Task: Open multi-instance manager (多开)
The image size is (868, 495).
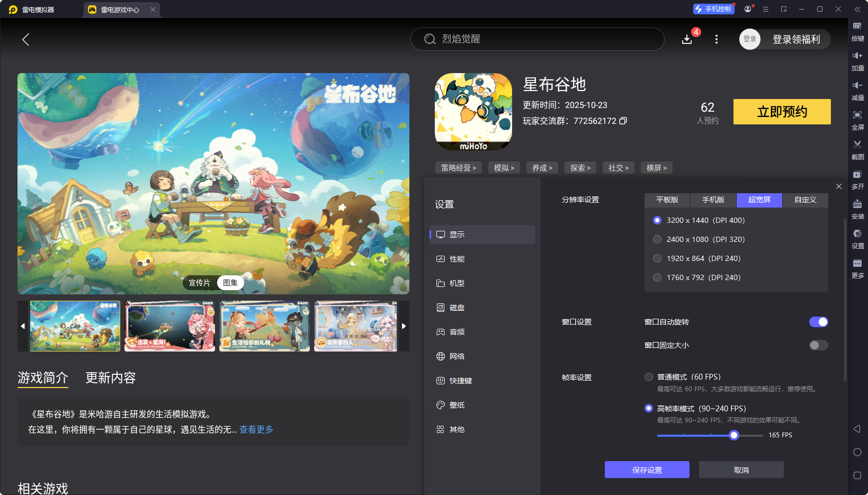Action: [858, 179]
